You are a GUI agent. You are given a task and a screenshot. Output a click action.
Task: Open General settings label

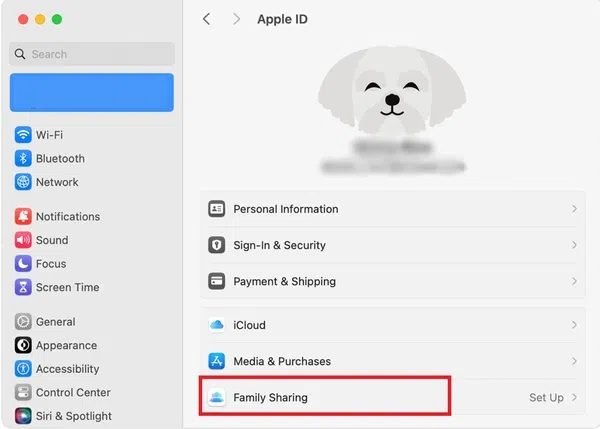click(55, 322)
